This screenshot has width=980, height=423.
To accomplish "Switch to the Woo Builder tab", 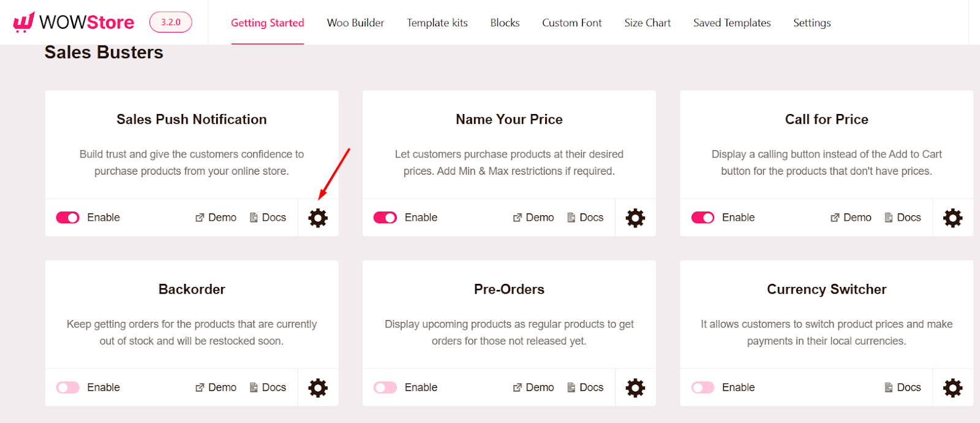I will point(355,23).
